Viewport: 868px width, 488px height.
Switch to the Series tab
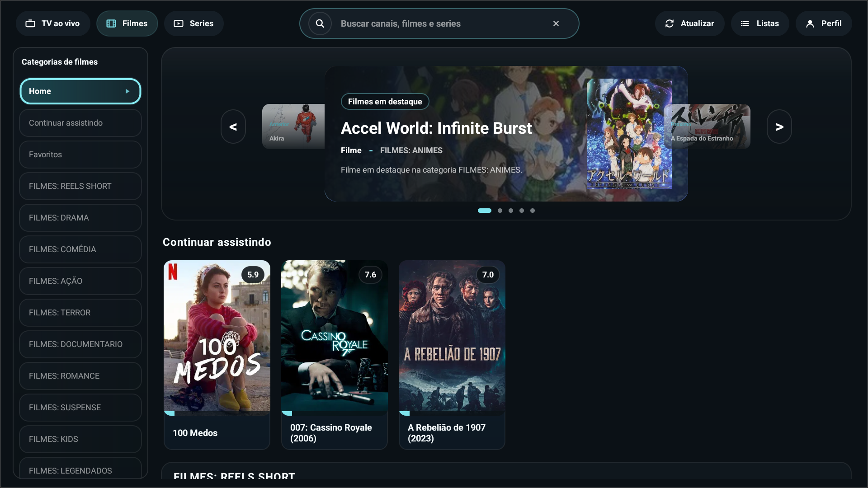[x=193, y=23]
